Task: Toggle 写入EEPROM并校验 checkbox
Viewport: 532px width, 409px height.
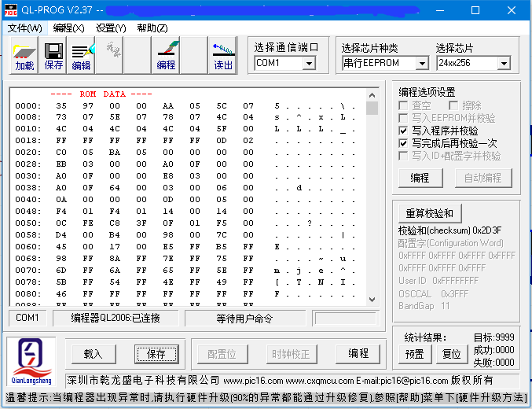Action: pos(403,118)
